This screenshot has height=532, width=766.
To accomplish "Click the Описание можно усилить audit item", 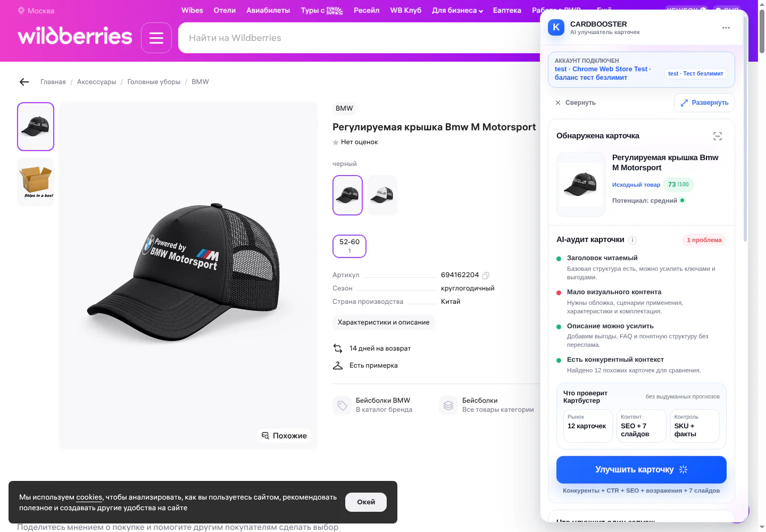I will [x=642, y=335].
